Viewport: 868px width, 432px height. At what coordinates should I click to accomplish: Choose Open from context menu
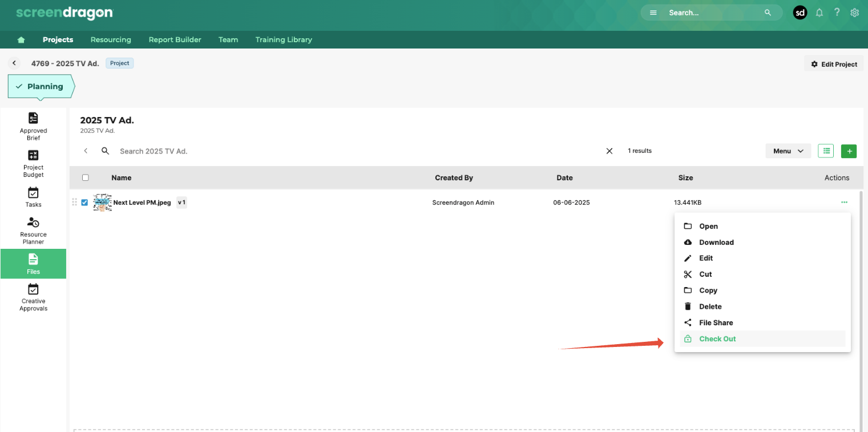[762, 227]
